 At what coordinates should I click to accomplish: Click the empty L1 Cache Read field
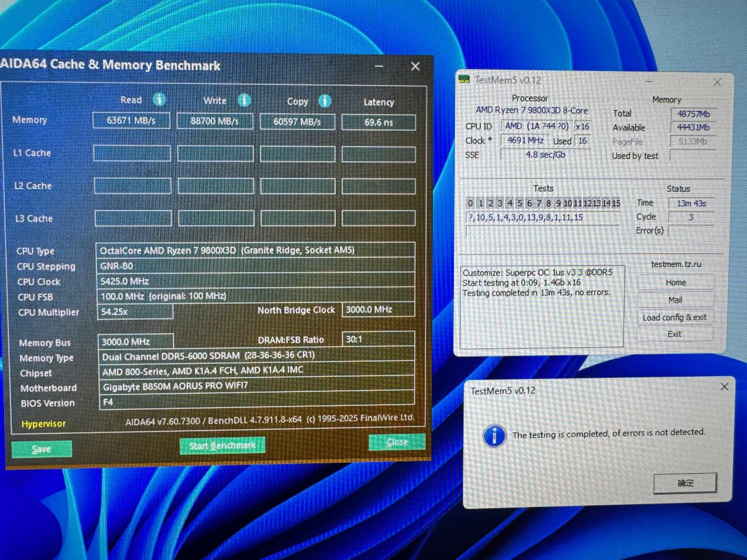(132, 153)
